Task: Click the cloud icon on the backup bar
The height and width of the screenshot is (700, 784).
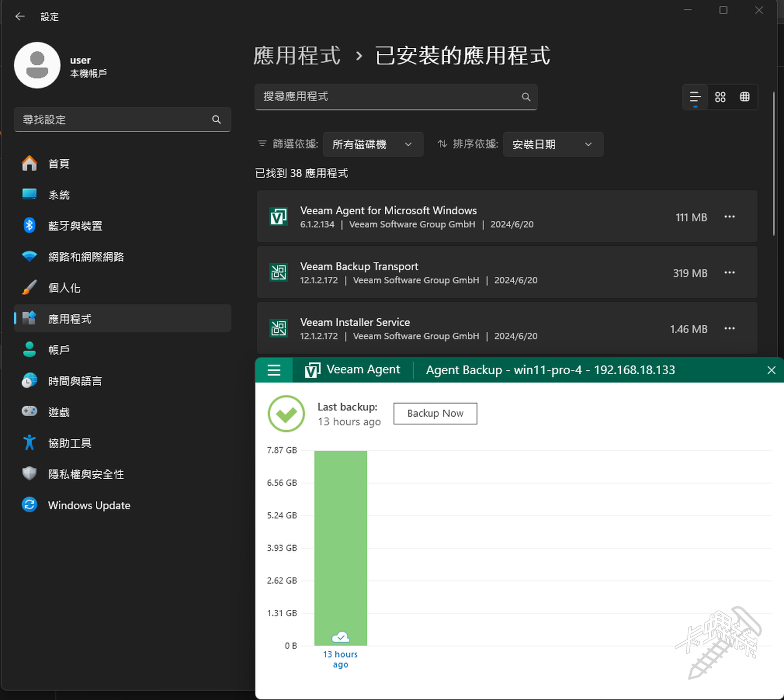Action: (x=341, y=637)
